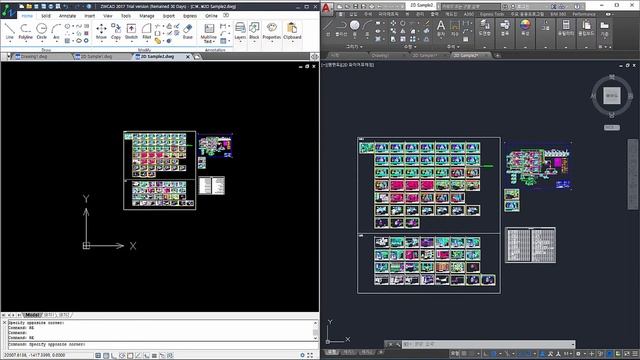The image size is (640, 360).
Task: Expand the Clipboard dropdown arrow in ZWCAD
Action: pyautogui.click(x=292, y=42)
